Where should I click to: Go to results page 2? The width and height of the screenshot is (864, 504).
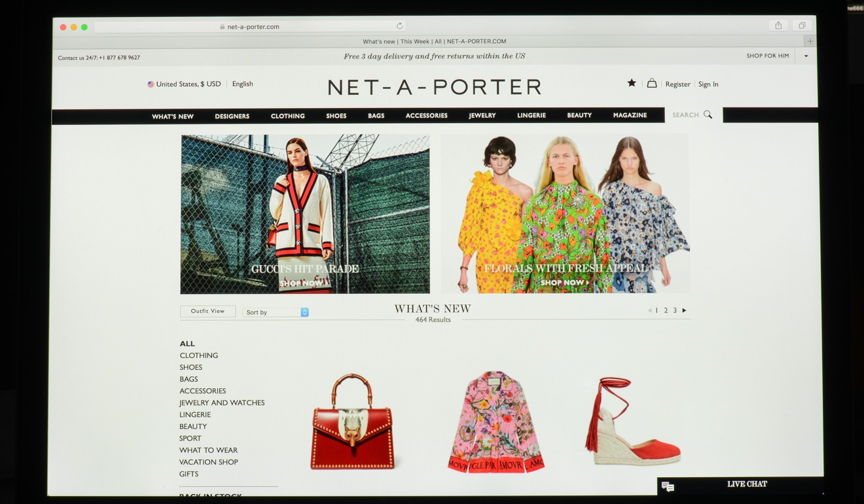pos(666,310)
